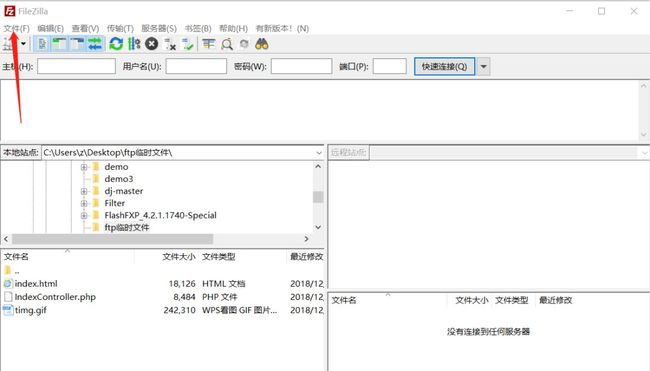
Task: Open the 查看(V) menu
Action: [85, 28]
